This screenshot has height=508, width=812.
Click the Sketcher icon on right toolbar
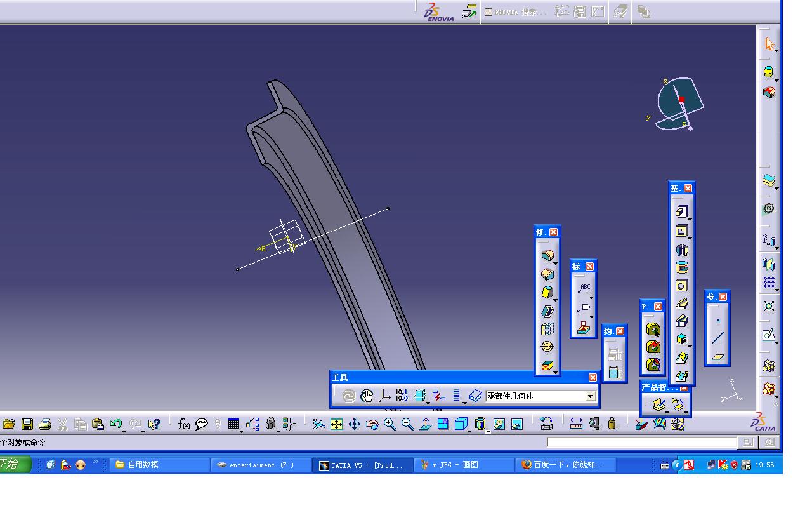(x=769, y=335)
